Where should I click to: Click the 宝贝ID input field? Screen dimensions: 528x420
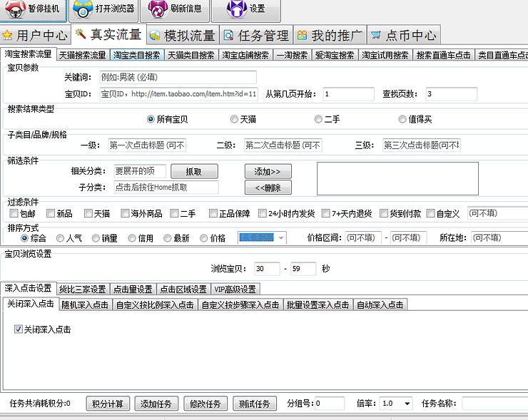[x=178, y=94]
